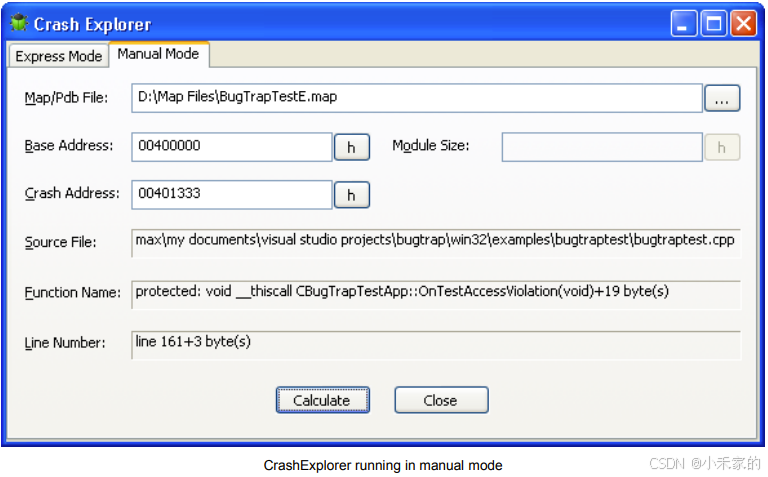Image resolution: width=768 pixels, height=477 pixels.
Task: Click the Crash Address label
Action: click(72, 193)
